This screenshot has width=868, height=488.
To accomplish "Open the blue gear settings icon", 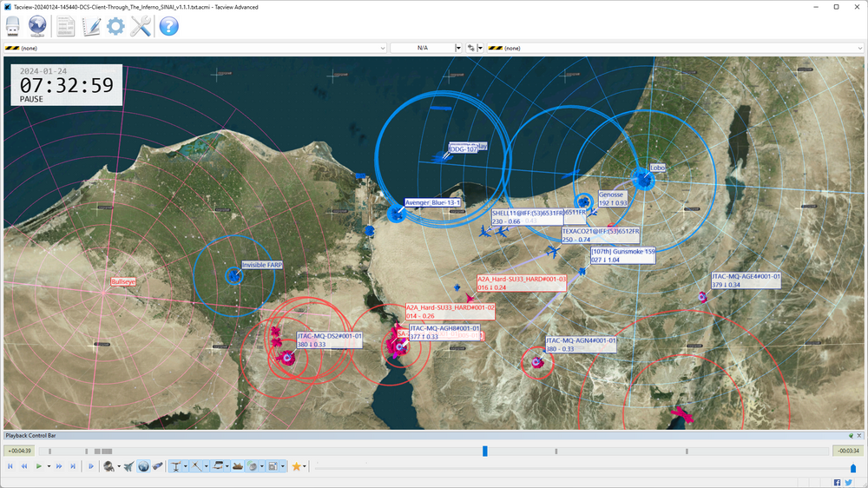I will (x=115, y=26).
